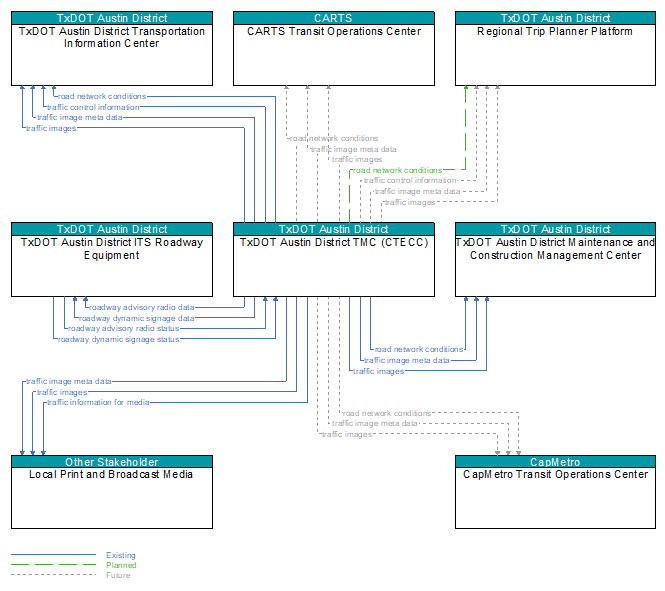The width and height of the screenshot is (665, 591).
Task: Select Maintenance and Construction Management Center text
Action: (555, 249)
